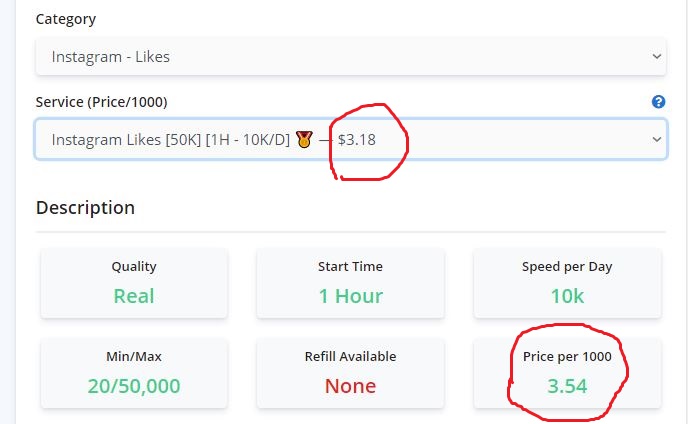688x424 pixels.
Task: Click the Service (Price/1000) label
Action: coord(101,102)
